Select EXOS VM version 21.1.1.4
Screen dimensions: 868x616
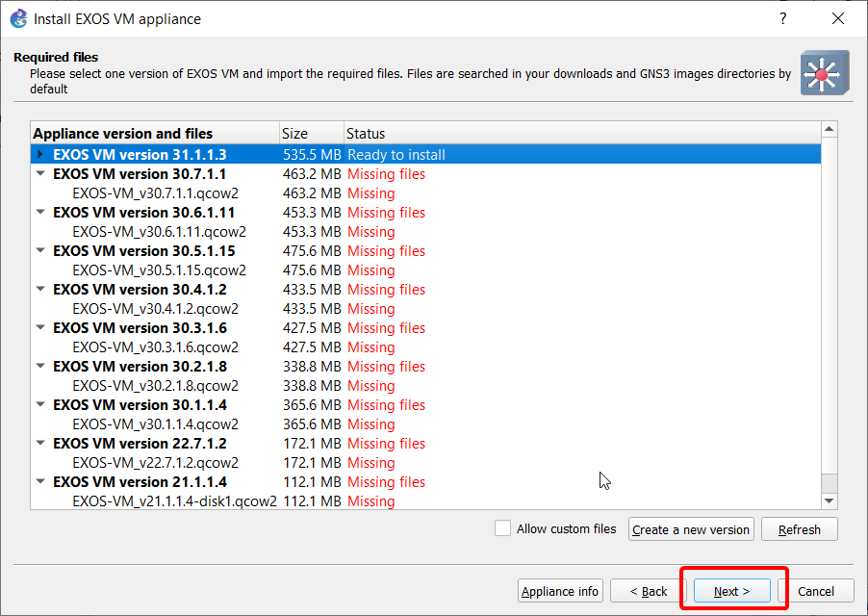pyautogui.click(x=140, y=481)
